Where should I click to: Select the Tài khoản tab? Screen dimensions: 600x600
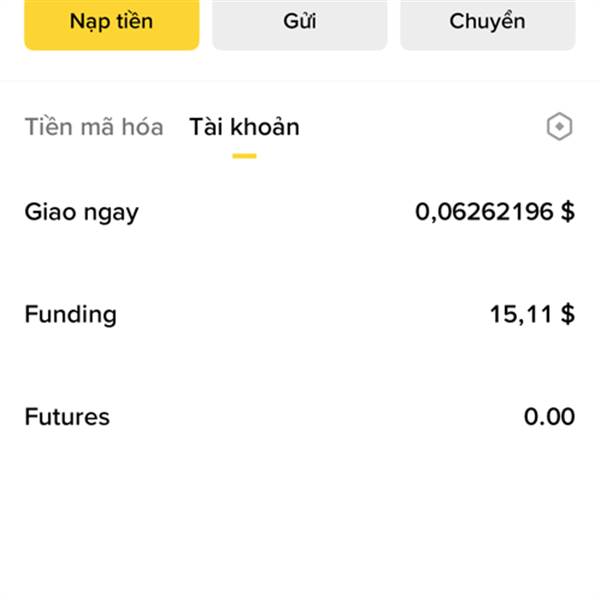244,127
